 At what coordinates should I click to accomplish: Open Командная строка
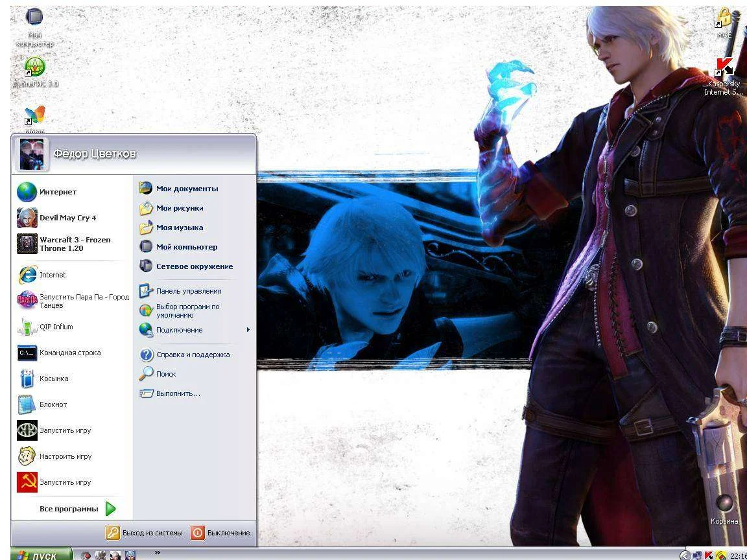73,353
